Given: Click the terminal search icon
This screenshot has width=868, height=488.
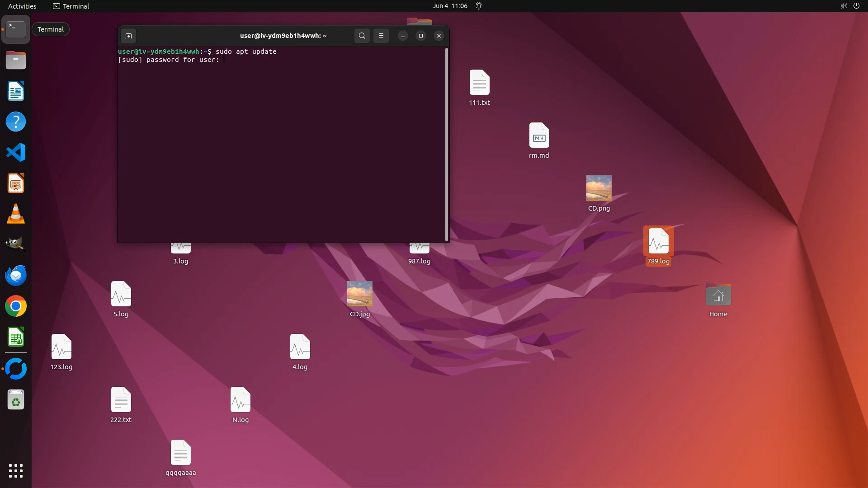Looking at the screenshot, I should click(362, 36).
